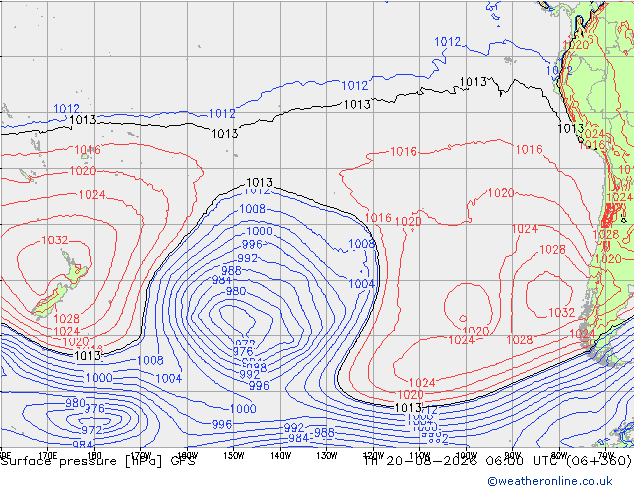Click 1024 label between 1020 and 1032 near New Zealand

(92, 195)
